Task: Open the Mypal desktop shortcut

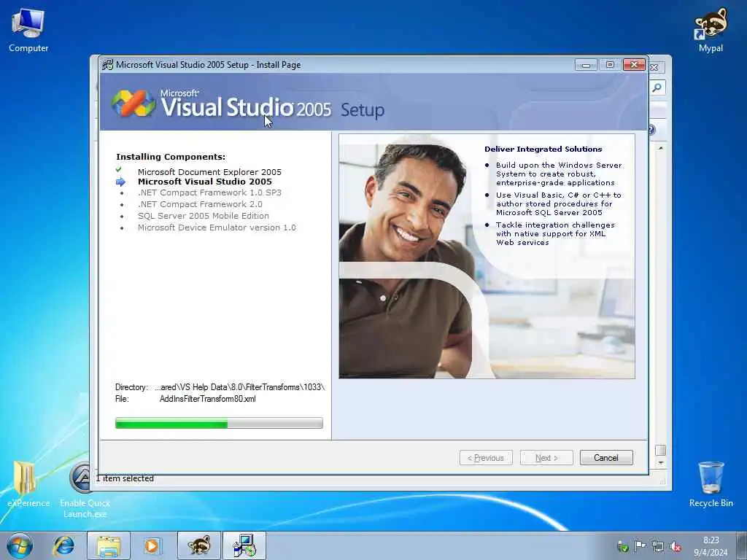Action: pyautogui.click(x=711, y=29)
